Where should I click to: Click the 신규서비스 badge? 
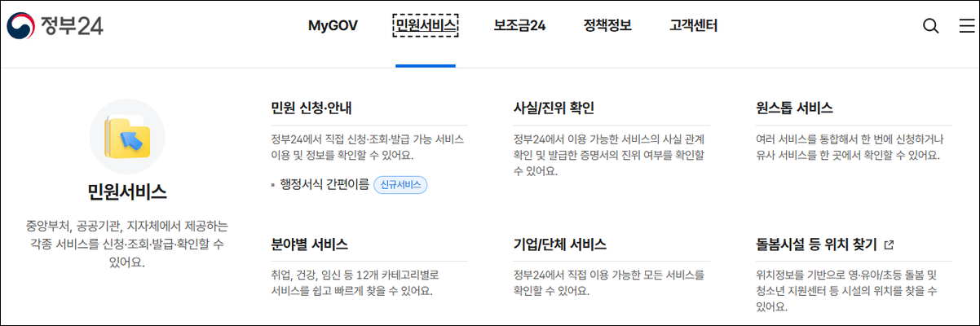400,184
